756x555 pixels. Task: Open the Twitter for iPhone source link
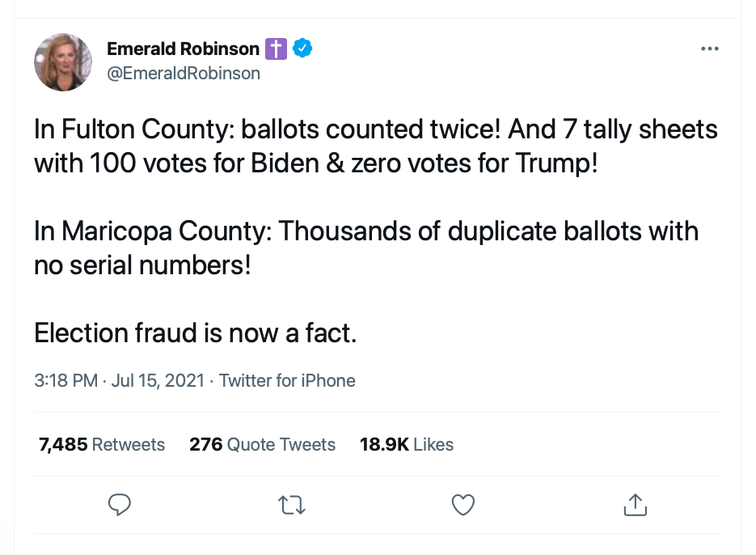pyautogui.click(x=287, y=380)
